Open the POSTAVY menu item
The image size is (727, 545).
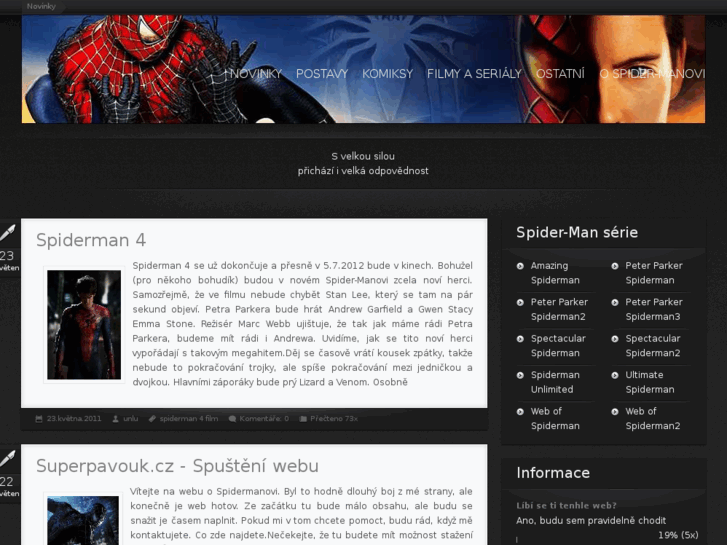pos(322,74)
